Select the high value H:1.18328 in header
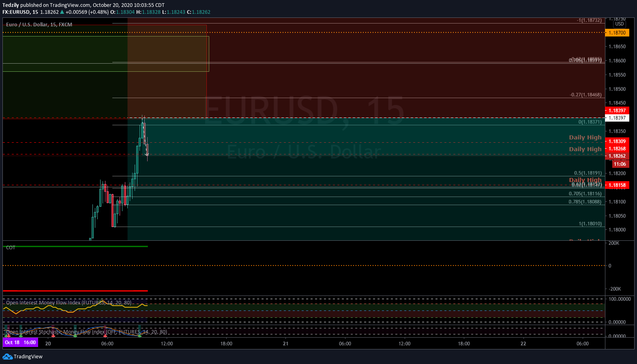 click(148, 12)
